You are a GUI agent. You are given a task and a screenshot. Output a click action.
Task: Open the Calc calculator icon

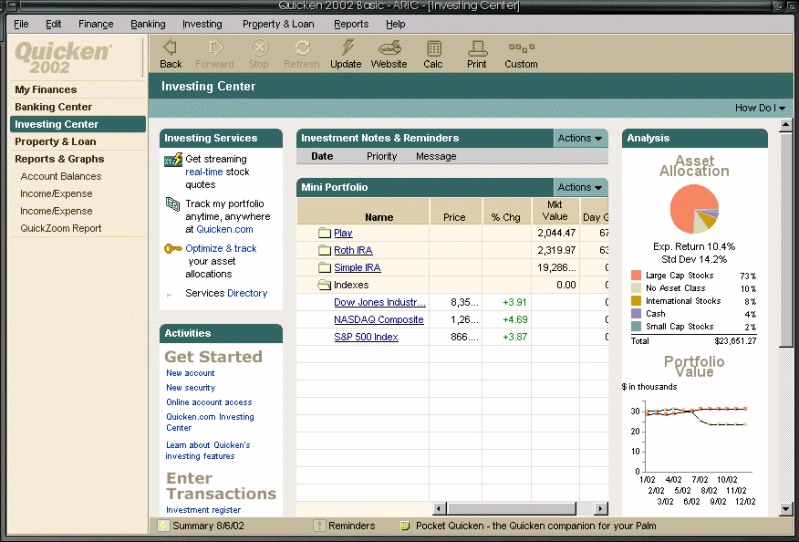coord(433,48)
